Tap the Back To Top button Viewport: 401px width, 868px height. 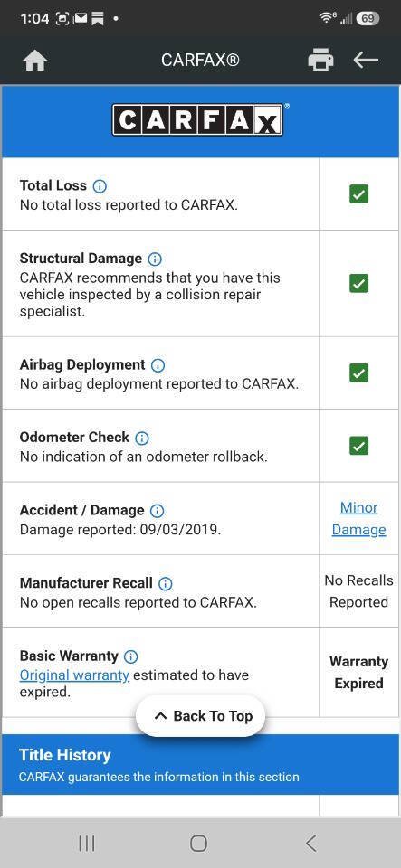201,716
